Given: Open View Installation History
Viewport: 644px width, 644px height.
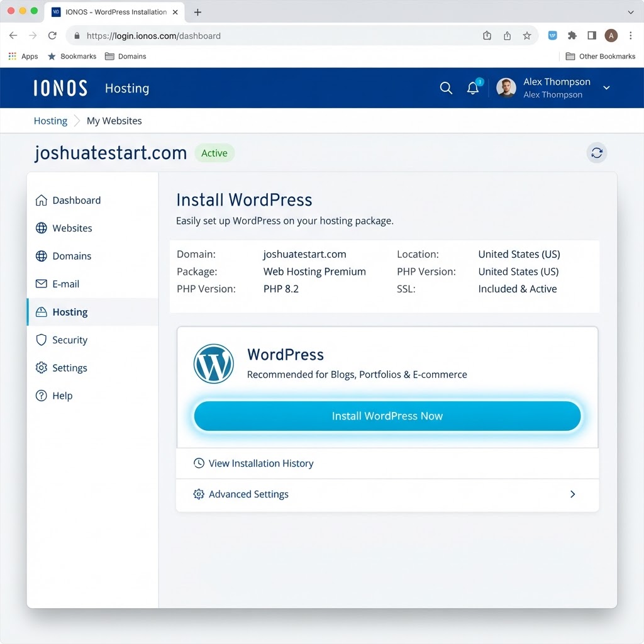Looking at the screenshot, I should pyautogui.click(x=387, y=464).
